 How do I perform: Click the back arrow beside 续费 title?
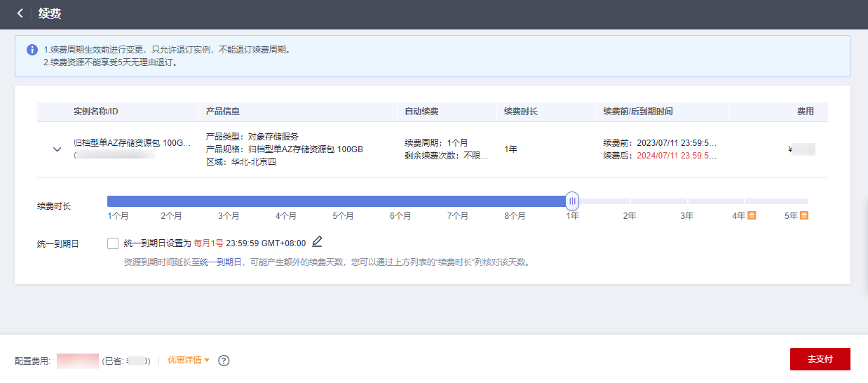point(20,13)
